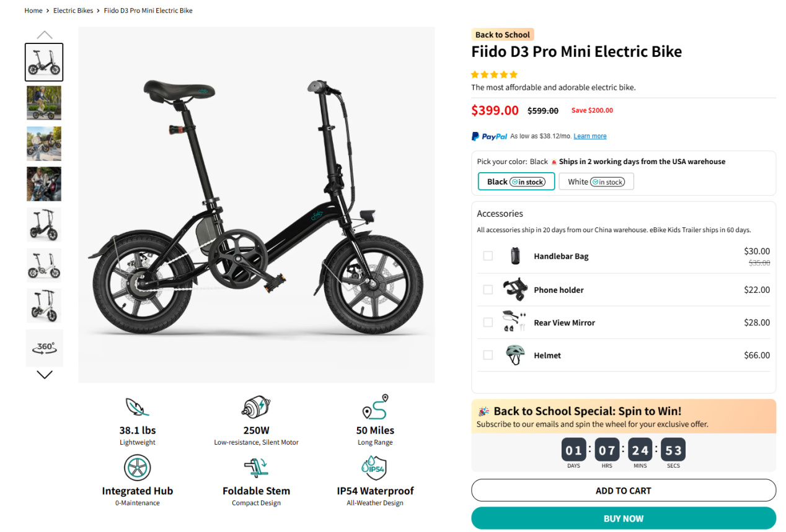Click the five-star rating icons

tap(494, 74)
